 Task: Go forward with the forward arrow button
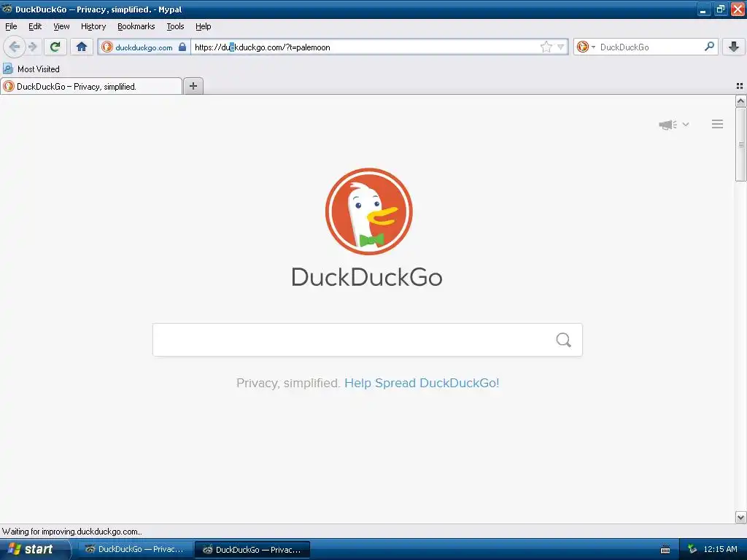tap(32, 47)
